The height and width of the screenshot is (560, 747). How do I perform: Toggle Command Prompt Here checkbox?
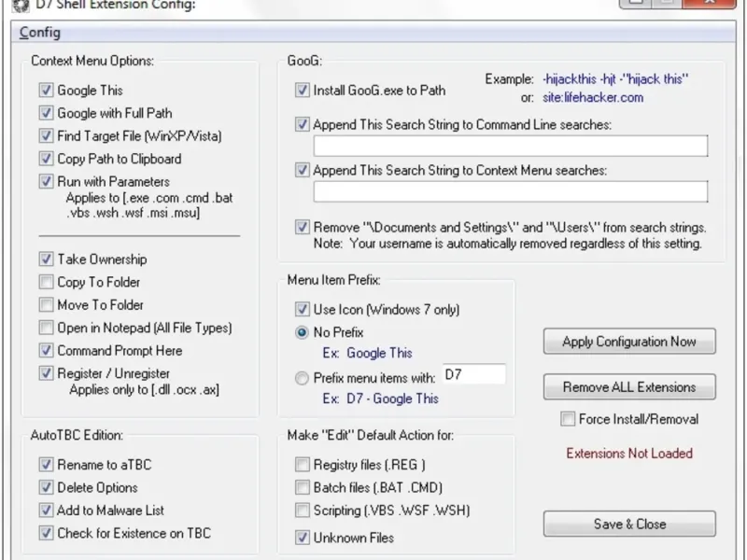coord(46,351)
